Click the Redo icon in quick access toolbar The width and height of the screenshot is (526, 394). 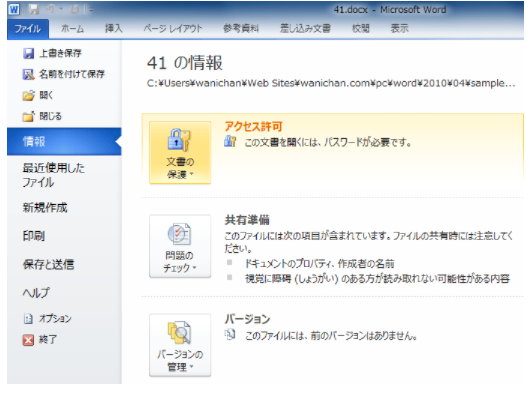point(74,10)
